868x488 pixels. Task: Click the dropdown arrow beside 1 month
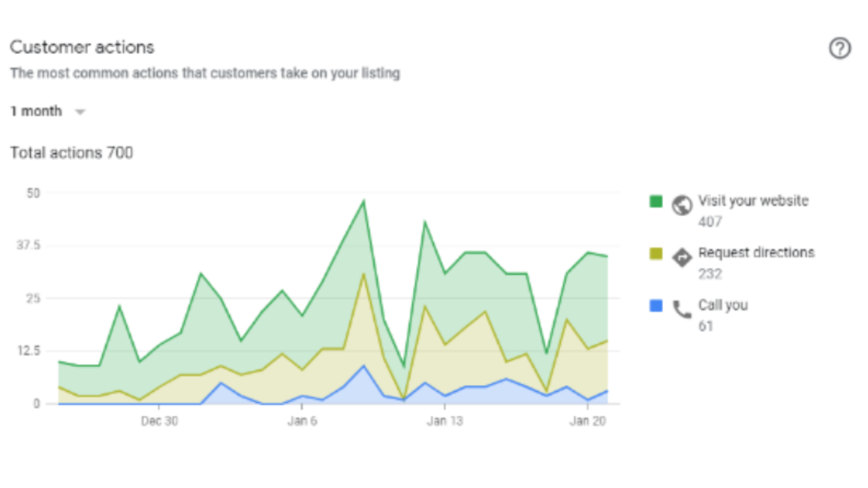(x=80, y=112)
